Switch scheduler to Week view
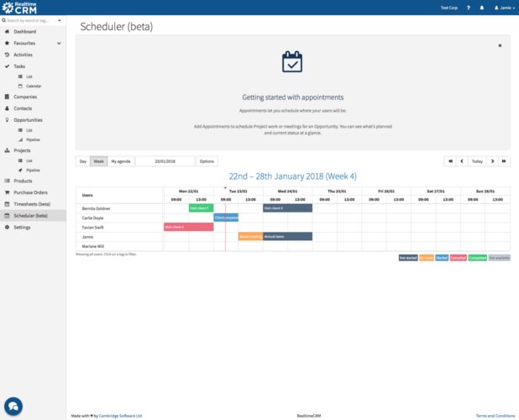519x420 pixels. (x=98, y=161)
